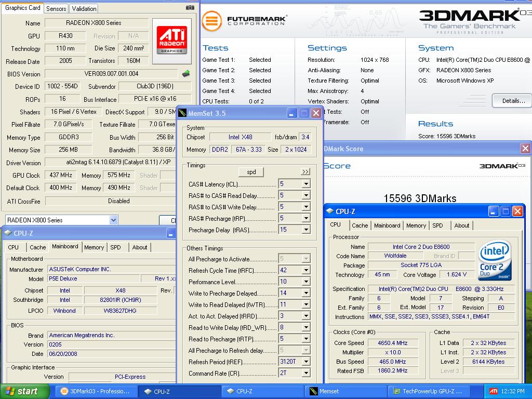Open About tab in back CPU-Z window

coord(140,247)
